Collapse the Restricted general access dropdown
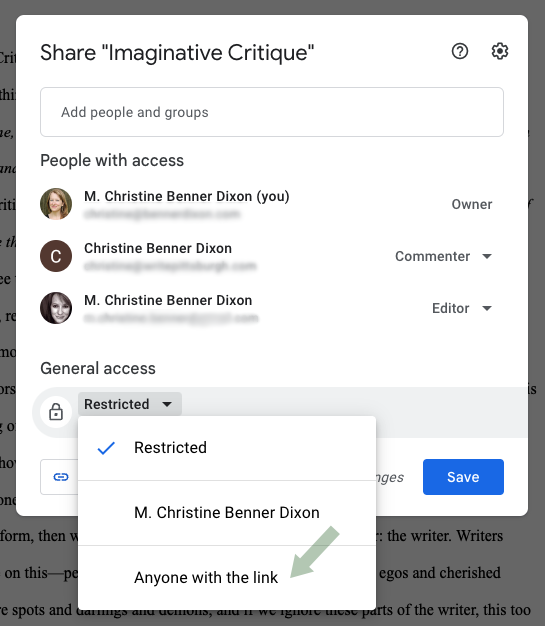This screenshot has width=545, height=626. pos(130,404)
